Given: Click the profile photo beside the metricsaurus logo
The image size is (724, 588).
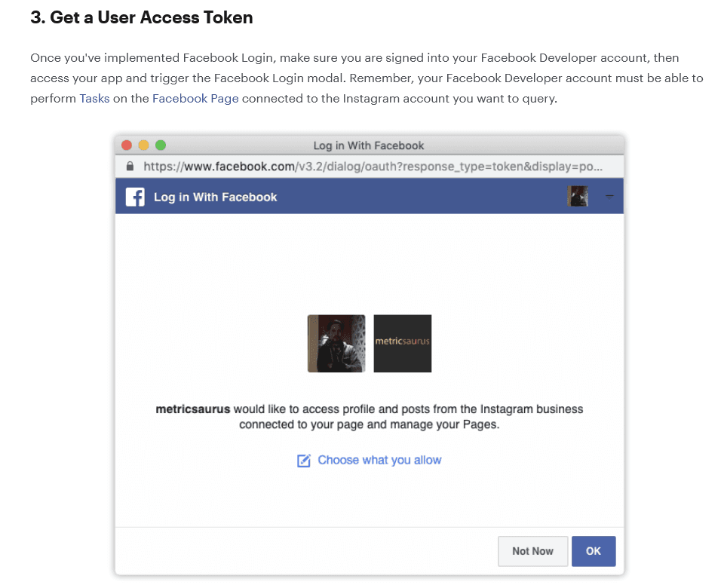Looking at the screenshot, I should coord(336,343).
